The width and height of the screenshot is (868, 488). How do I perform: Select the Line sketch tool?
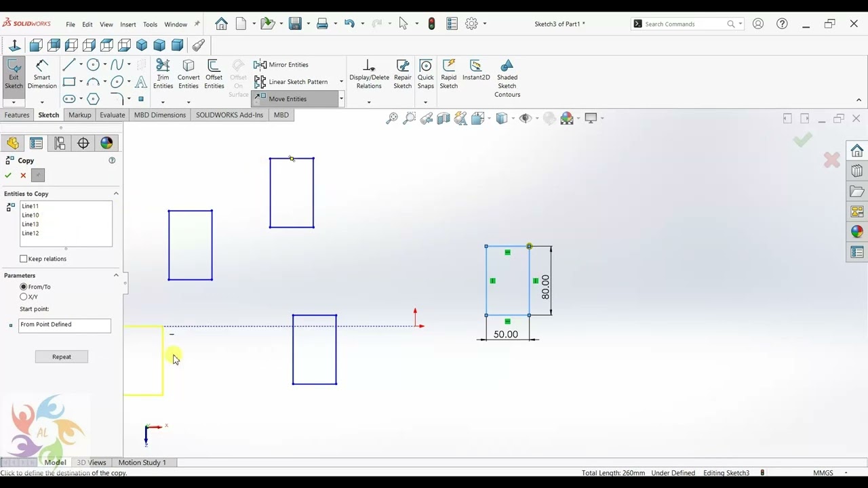pos(68,64)
